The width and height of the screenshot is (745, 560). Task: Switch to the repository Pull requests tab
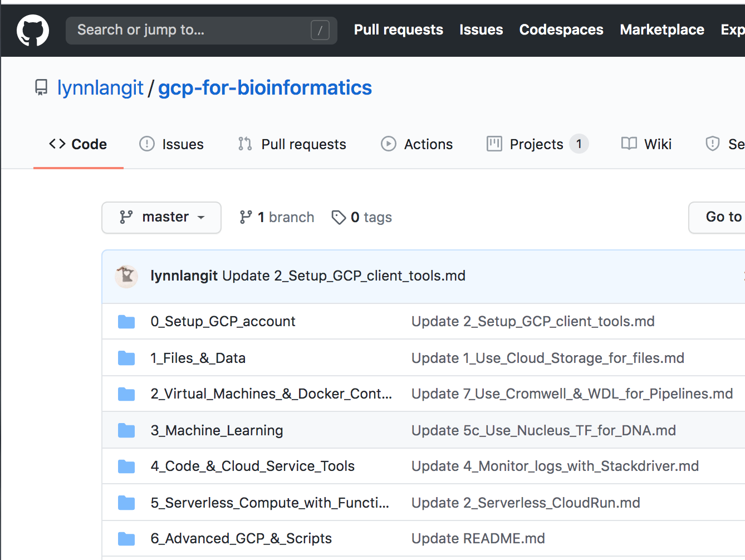coord(292,144)
